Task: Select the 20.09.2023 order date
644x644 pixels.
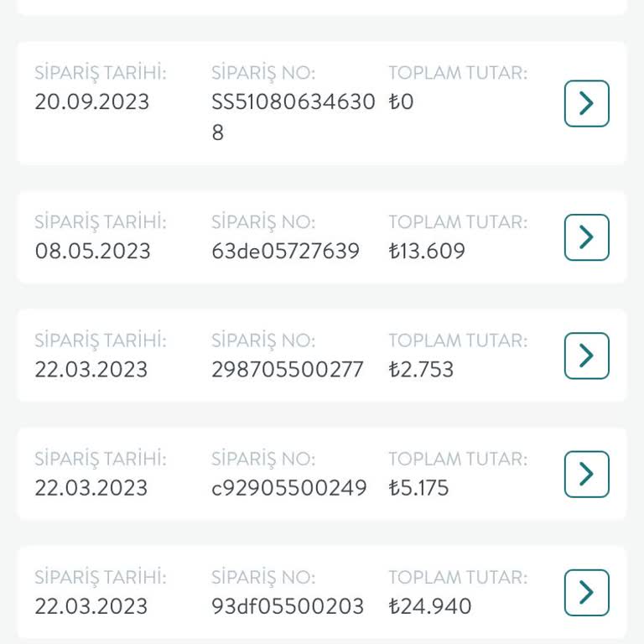Action: (91, 101)
